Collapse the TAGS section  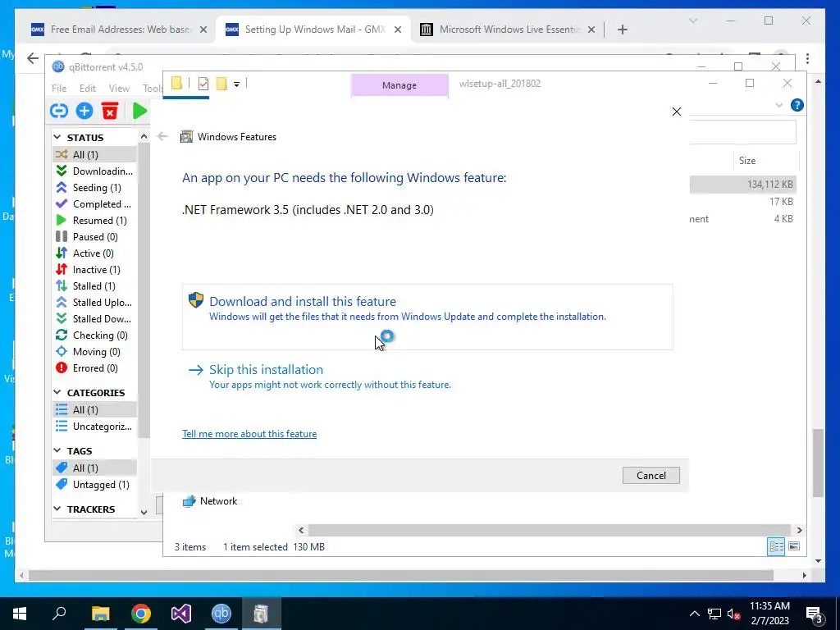point(57,451)
